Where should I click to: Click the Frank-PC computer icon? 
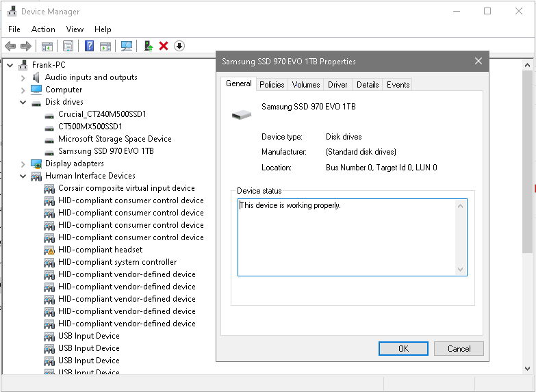pos(23,65)
